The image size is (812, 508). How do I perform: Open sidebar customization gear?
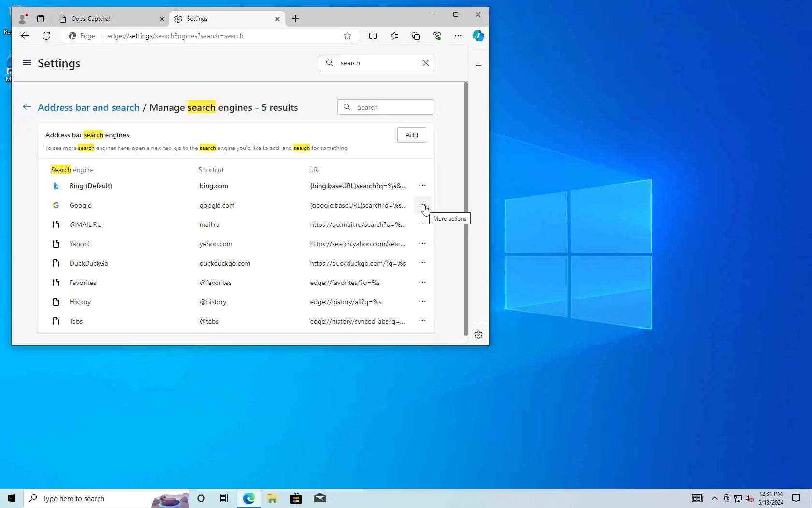tap(478, 335)
